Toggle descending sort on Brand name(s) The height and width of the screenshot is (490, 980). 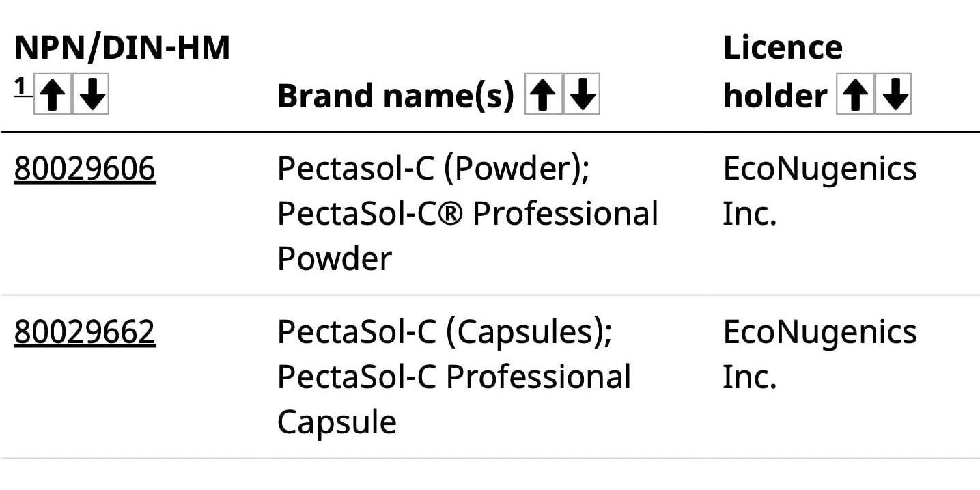pyautogui.click(x=580, y=95)
